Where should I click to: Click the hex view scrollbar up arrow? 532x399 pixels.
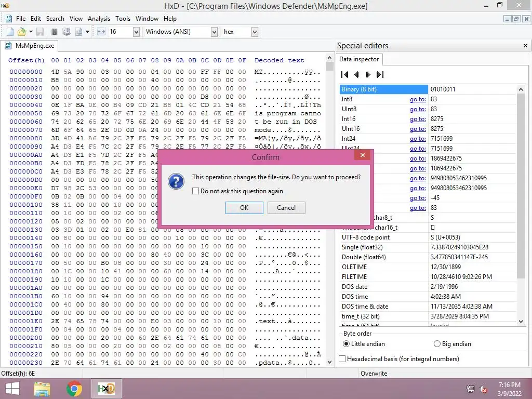(x=329, y=58)
